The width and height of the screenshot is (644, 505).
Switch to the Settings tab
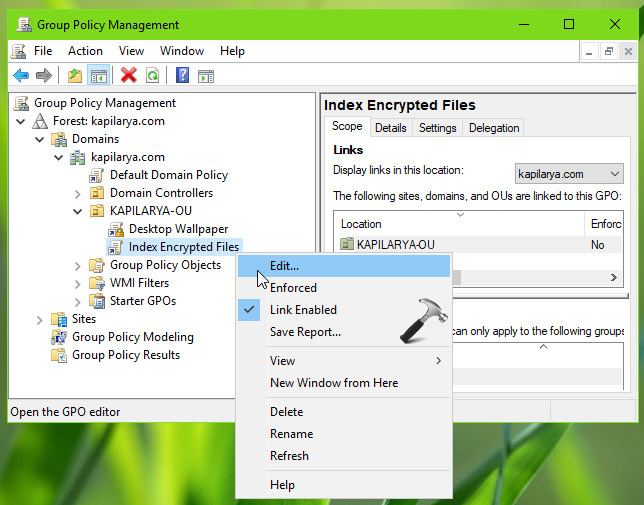point(437,128)
